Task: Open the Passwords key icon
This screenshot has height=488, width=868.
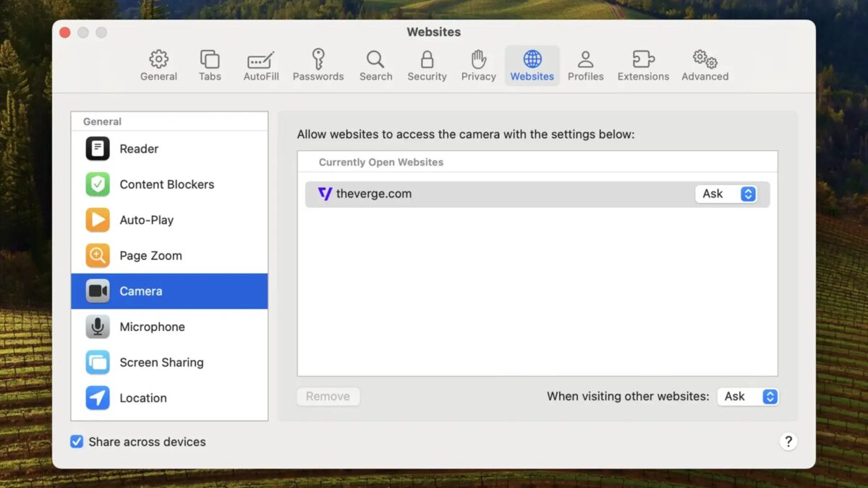Action: click(318, 66)
